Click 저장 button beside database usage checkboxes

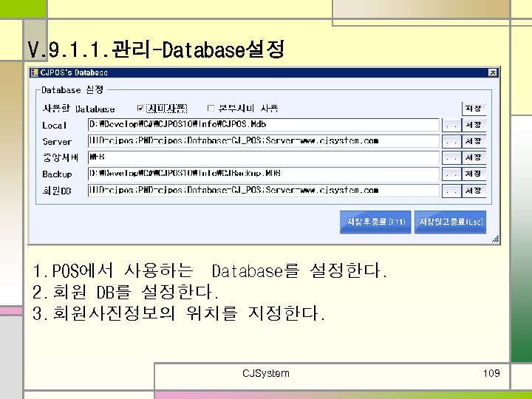(x=474, y=109)
